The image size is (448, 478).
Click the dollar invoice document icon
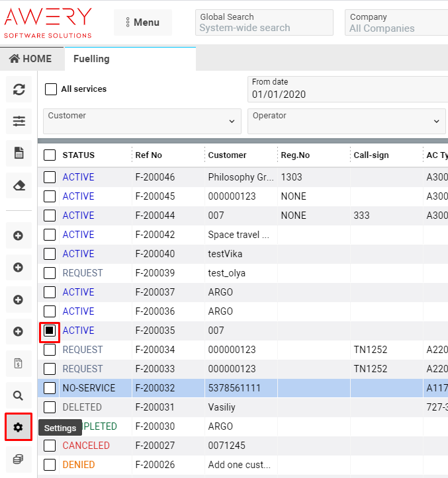19,363
